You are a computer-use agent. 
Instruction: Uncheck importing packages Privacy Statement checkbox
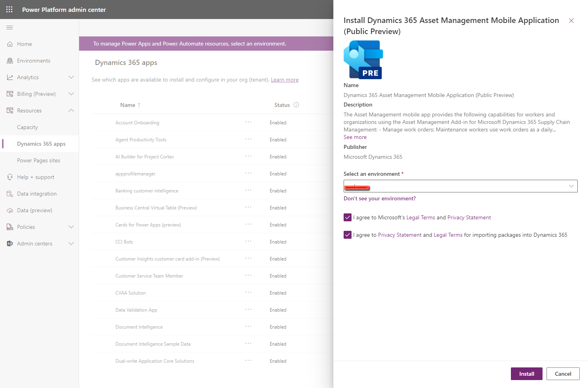pos(348,235)
